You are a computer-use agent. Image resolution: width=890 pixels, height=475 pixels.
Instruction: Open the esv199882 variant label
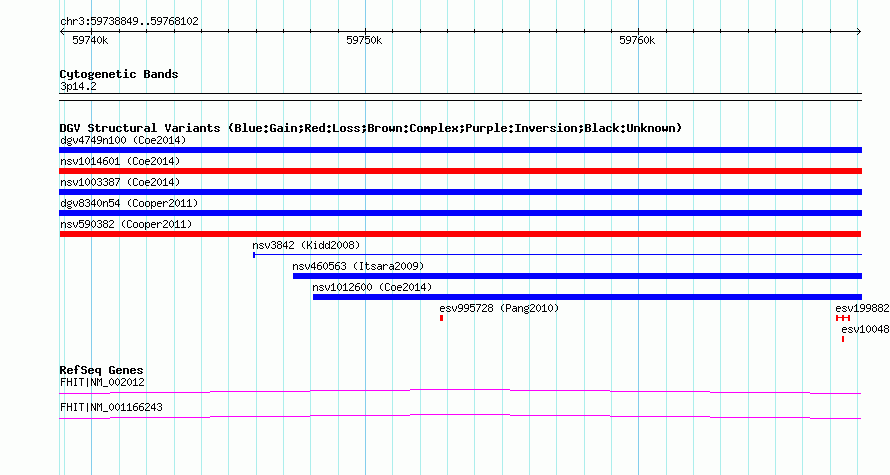pos(862,308)
